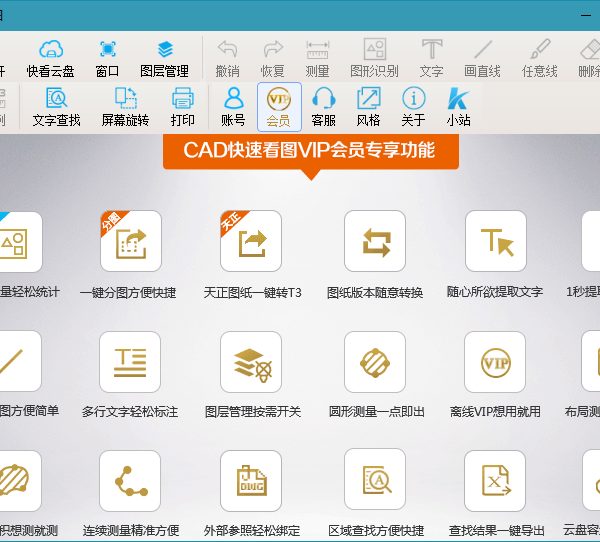Open 文字查找 text search

point(56,106)
